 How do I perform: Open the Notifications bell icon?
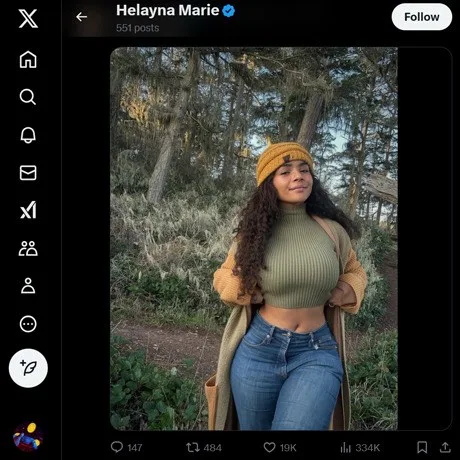[x=28, y=135]
